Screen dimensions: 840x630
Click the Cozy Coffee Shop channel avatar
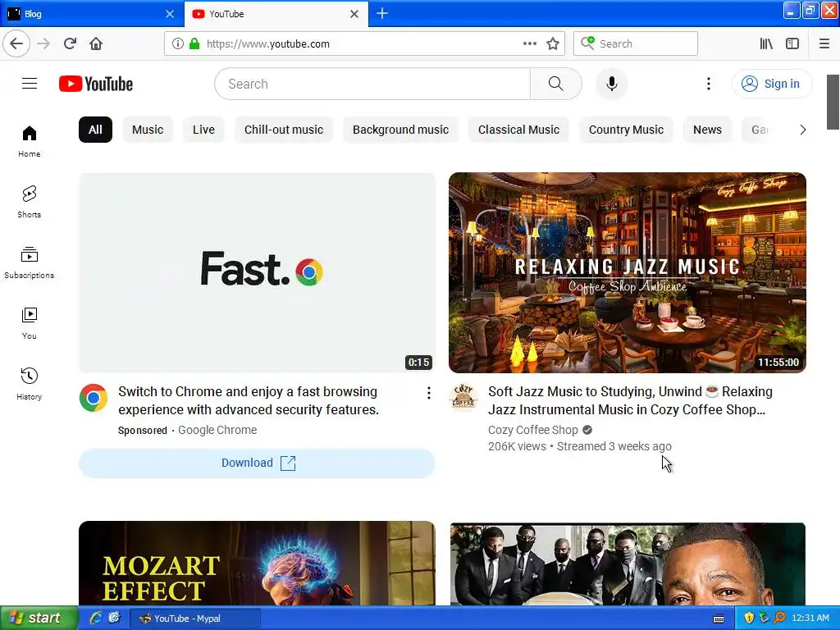point(463,397)
